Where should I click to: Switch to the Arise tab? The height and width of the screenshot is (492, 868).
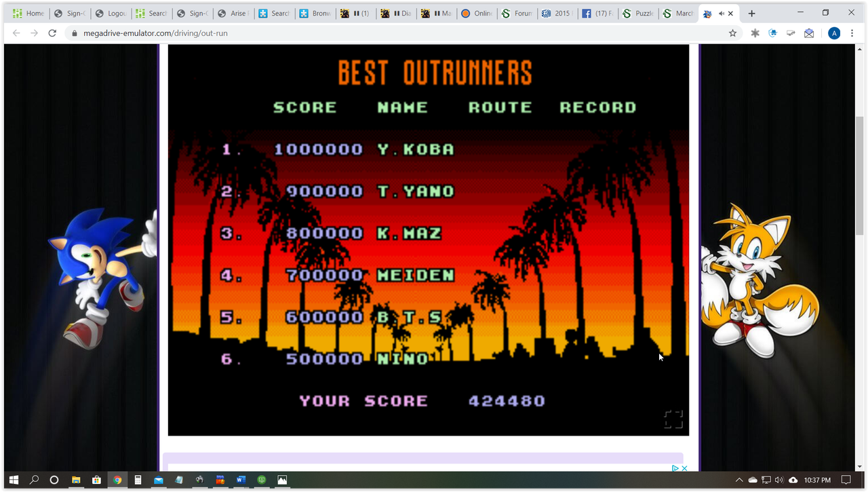(232, 14)
